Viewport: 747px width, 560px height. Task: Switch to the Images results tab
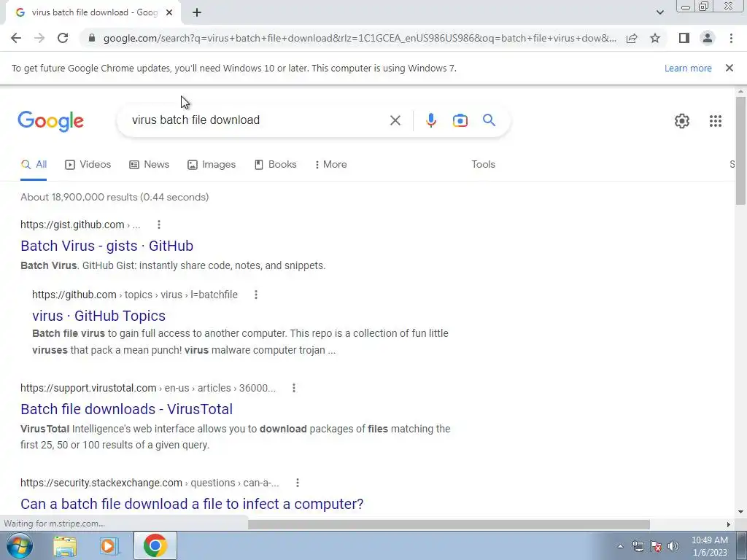pos(212,164)
